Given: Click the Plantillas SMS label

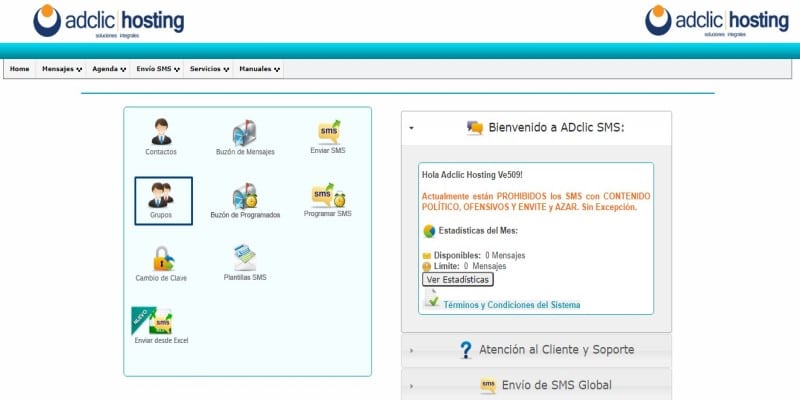Looking at the screenshot, I should (245, 278).
